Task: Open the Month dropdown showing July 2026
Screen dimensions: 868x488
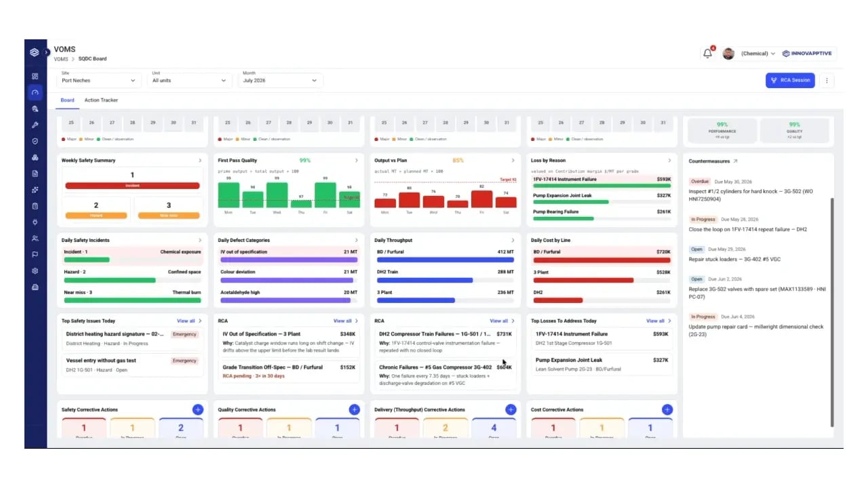Action: (280, 80)
